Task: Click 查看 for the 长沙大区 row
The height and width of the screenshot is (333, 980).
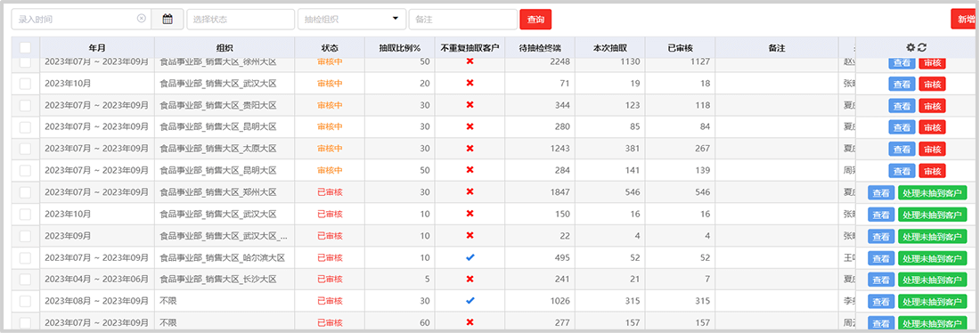Action: [x=881, y=280]
